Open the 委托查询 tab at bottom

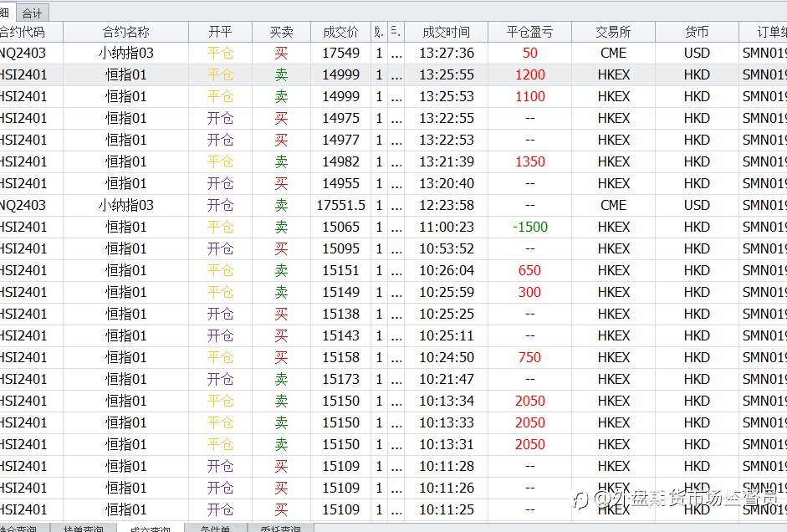pyautogui.click(x=280, y=528)
